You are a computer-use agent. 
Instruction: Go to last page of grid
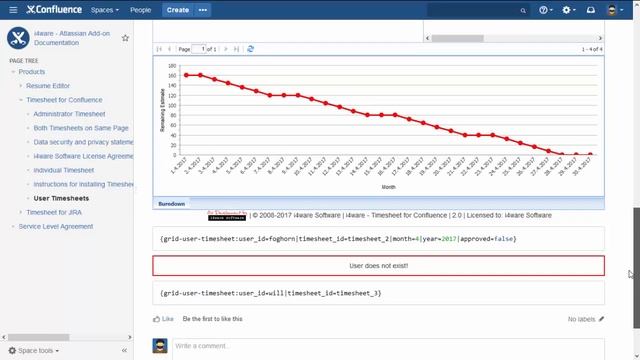[x=236, y=49]
